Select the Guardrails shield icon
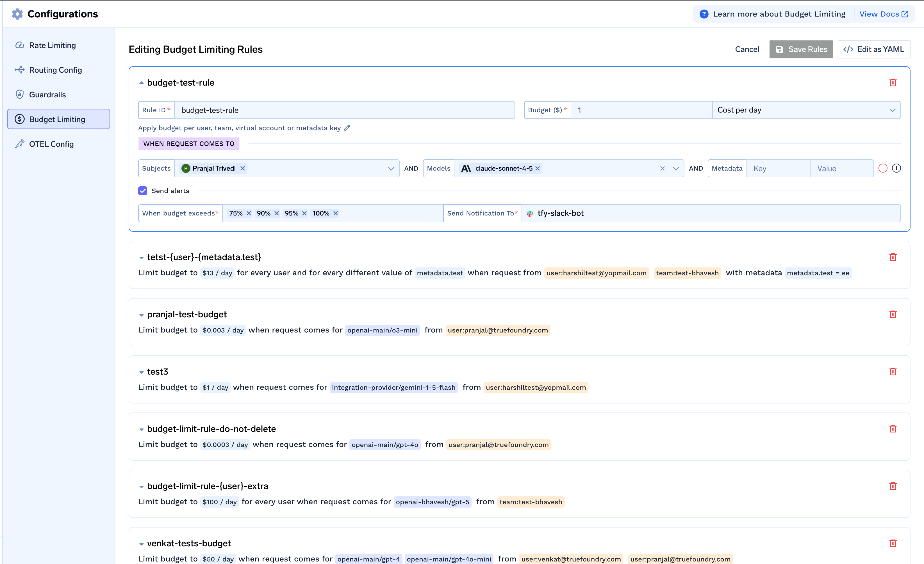Image resolution: width=924 pixels, height=564 pixels. tap(19, 95)
